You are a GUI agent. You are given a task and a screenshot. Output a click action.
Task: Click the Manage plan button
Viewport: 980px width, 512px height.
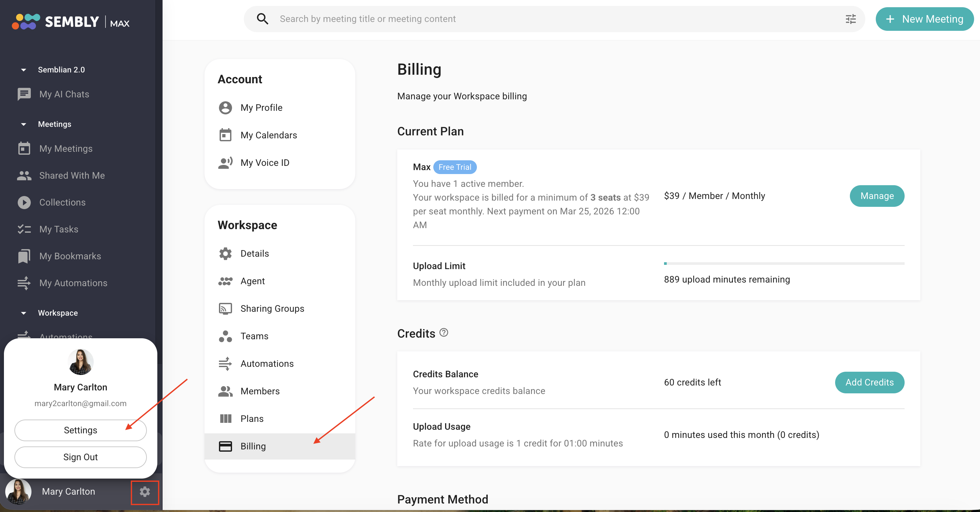tap(876, 196)
